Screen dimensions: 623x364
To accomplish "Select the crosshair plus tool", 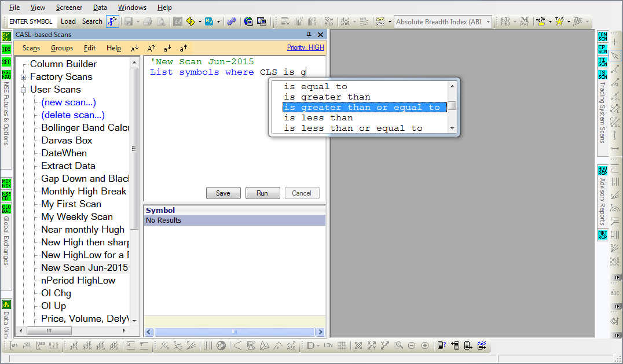I will [x=615, y=42].
